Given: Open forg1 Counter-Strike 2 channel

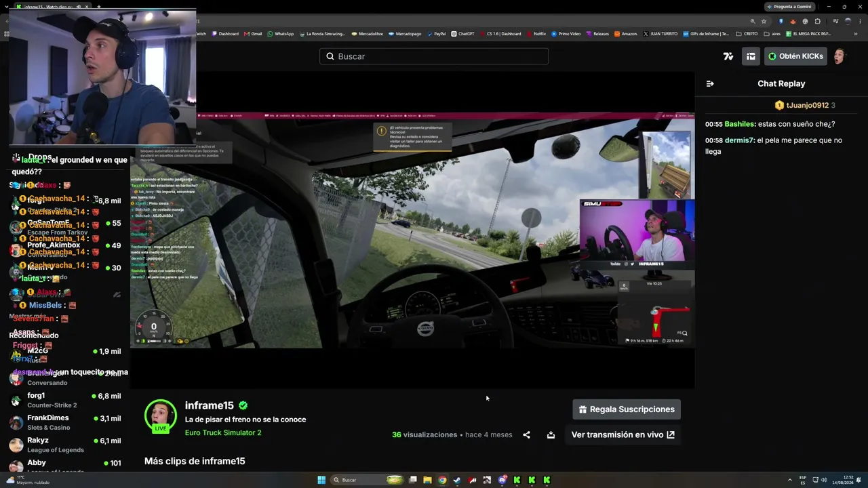Looking at the screenshot, I should tap(65, 400).
